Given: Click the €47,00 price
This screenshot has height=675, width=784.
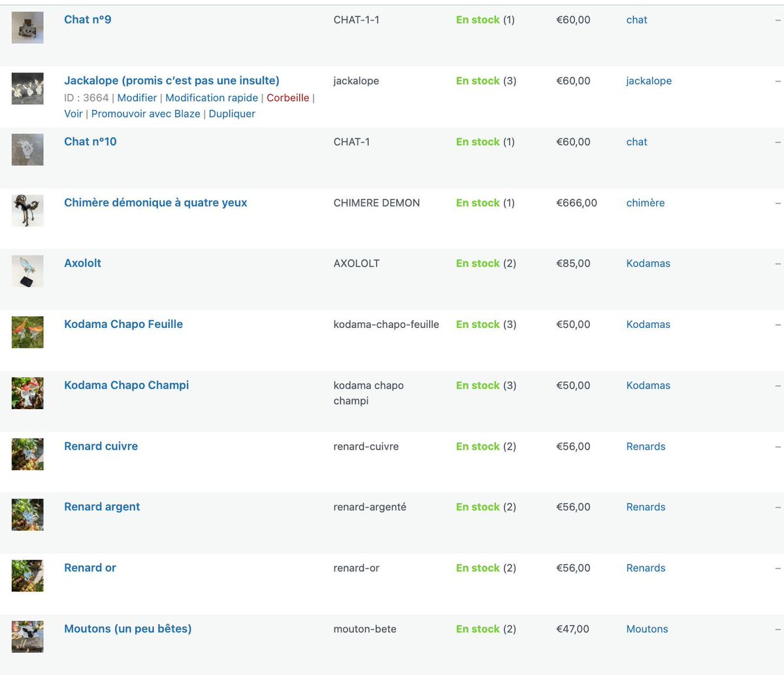Looking at the screenshot, I should (572, 629).
